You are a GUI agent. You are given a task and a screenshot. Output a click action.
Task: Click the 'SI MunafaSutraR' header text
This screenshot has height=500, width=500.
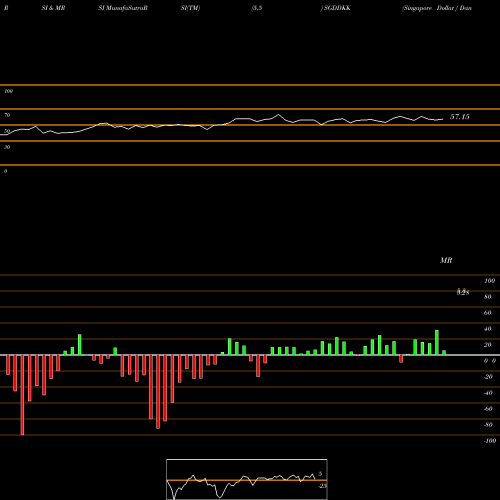[123, 8]
